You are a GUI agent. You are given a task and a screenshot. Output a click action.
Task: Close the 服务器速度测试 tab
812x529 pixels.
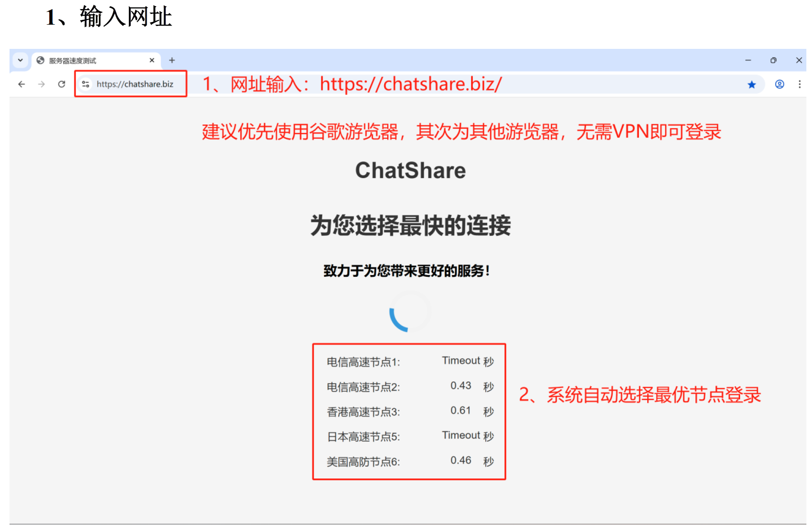[152, 60]
